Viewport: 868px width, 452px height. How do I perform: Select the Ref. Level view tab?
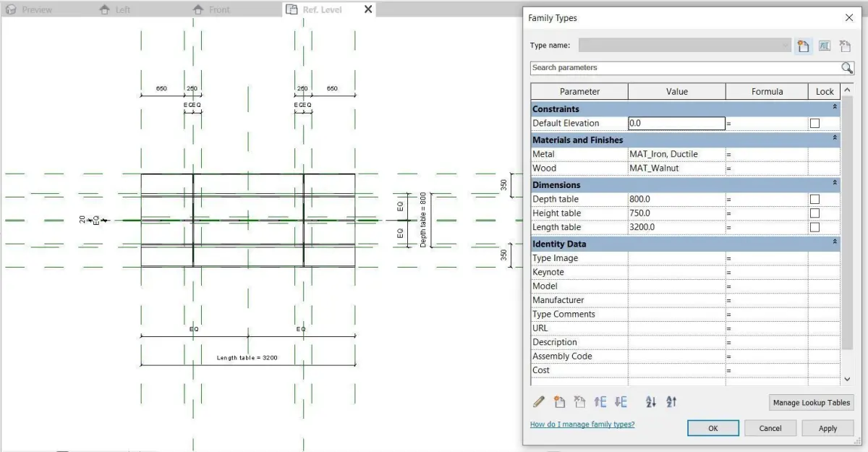322,9
